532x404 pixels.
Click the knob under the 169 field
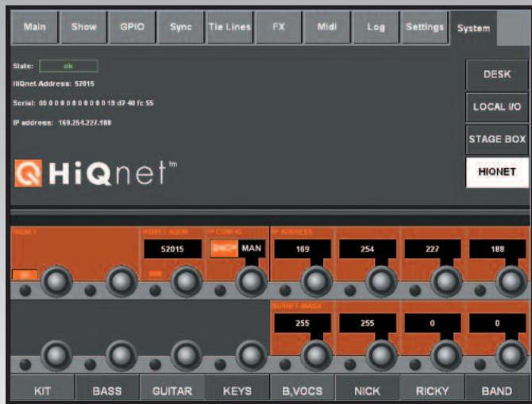pos(316,282)
